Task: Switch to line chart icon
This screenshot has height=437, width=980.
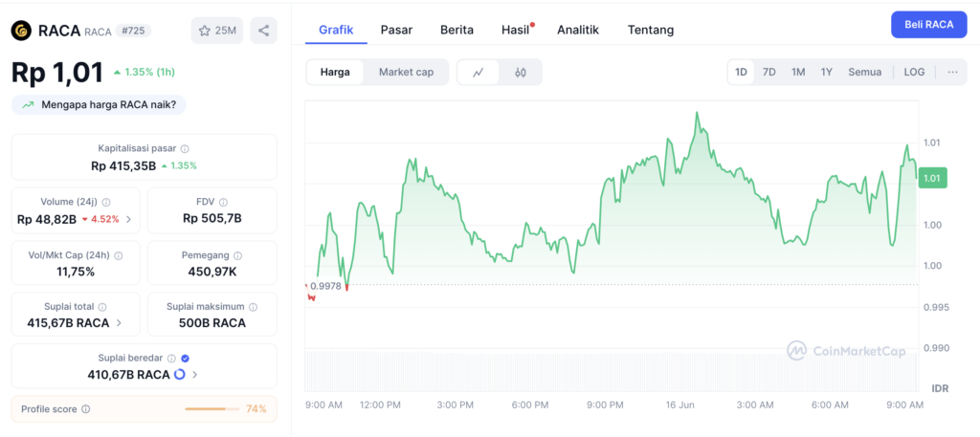Action: pos(479,73)
